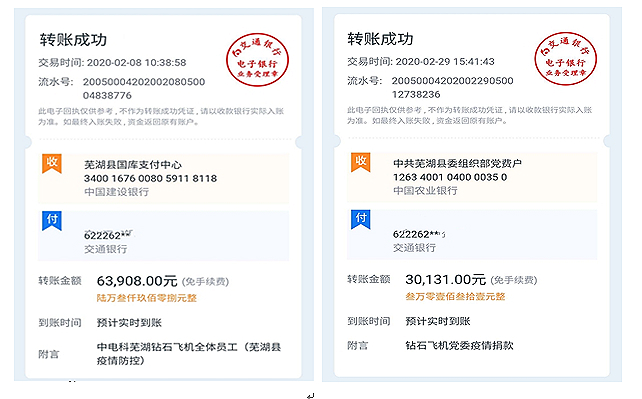
Task: Click the remark 钻石飞机党委疫情捐款
Action: pos(459,345)
